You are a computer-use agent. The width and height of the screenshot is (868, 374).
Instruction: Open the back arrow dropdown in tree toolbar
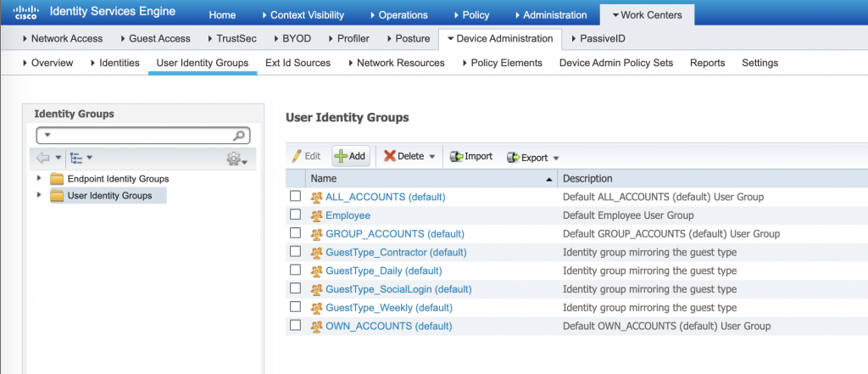point(58,159)
